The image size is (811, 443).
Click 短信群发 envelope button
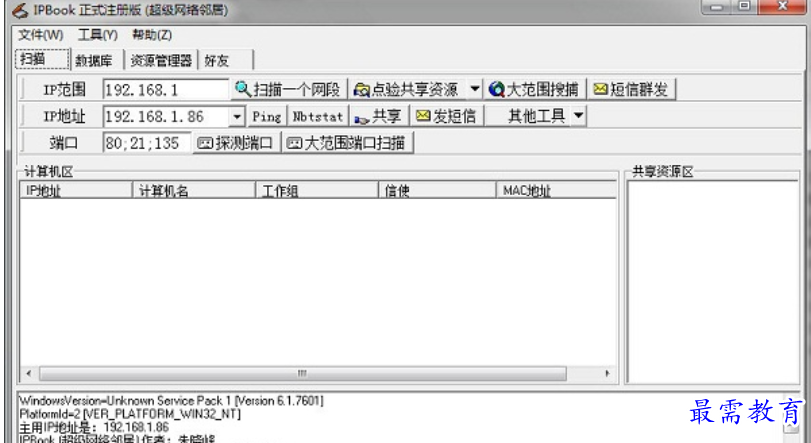coord(631,89)
